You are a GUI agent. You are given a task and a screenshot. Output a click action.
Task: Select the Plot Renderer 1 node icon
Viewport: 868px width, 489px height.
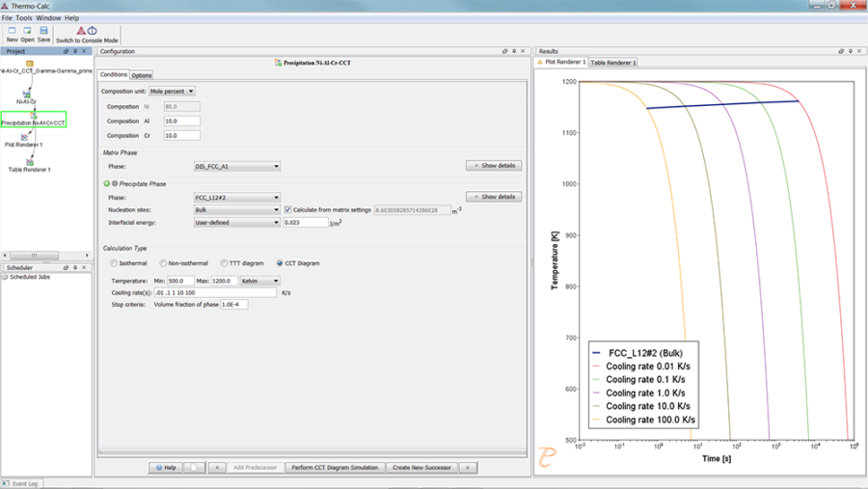[24, 137]
